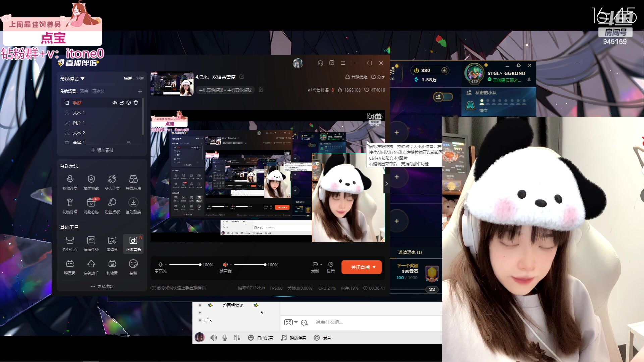Expand the right side panel arrow on preview
644x362 pixels.
[x=386, y=183]
